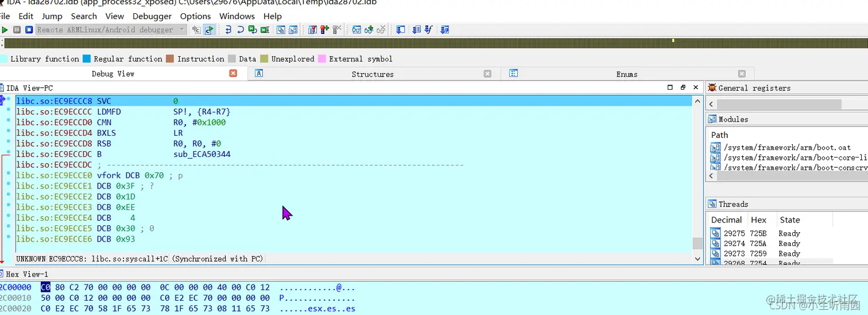868x315 pixels.
Task: Click the sub_ECA50344 branch target
Action: coord(202,154)
